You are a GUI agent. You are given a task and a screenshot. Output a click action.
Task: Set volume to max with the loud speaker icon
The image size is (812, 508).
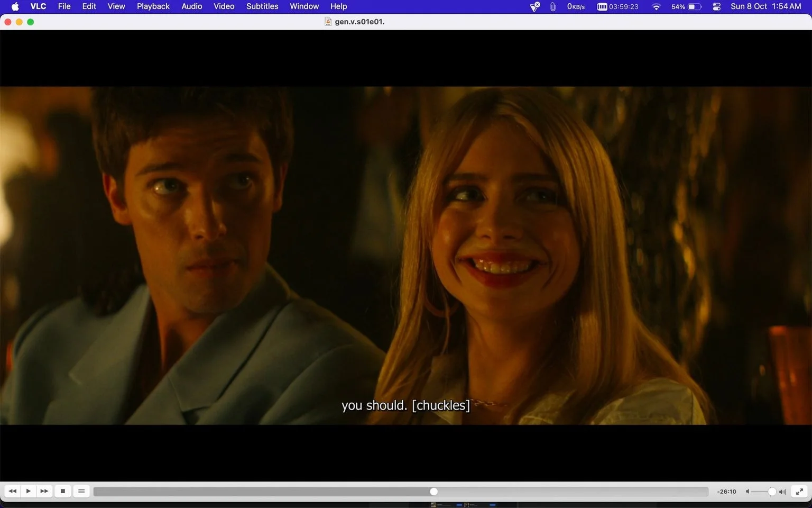[x=782, y=492]
